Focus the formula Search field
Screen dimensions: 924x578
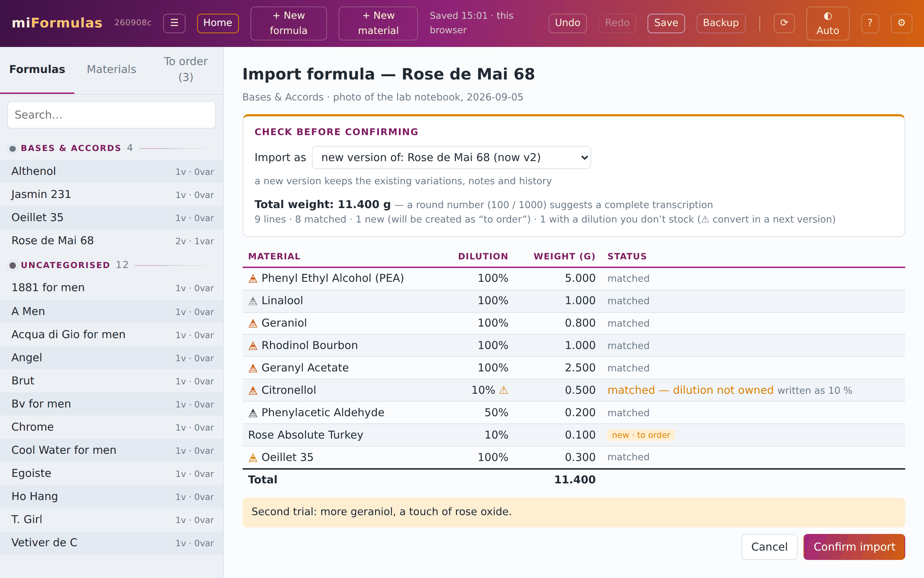click(111, 115)
